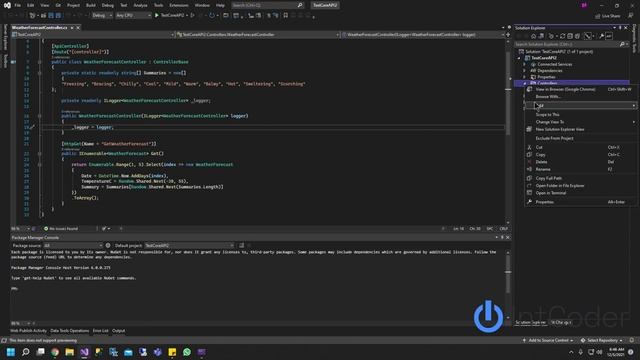Open Package Manager settings gear icon
This screenshot has height=360, width=640.
108,246
